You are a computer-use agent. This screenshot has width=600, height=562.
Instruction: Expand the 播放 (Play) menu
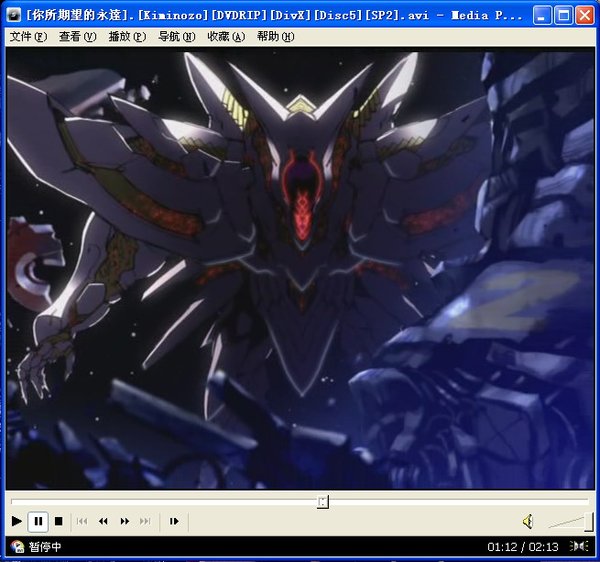tap(127, 37)
